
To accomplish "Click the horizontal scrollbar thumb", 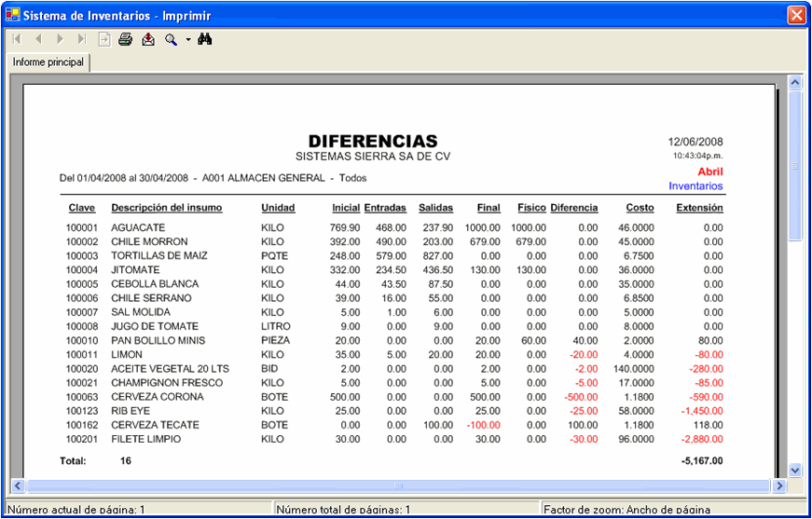I will [398, 485].
